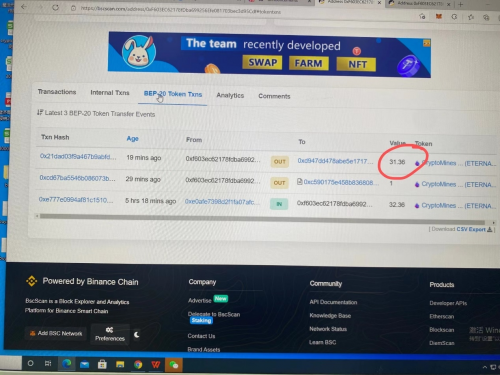This screenshot has height=375, width=500.
Task: Switch to the Analytics tab
Action: (230, 95)
